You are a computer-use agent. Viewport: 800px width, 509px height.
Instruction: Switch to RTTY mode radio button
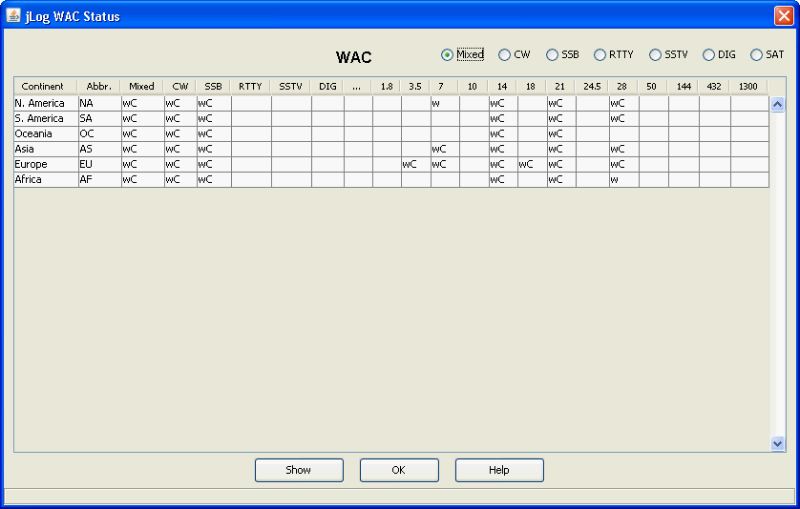600,55
